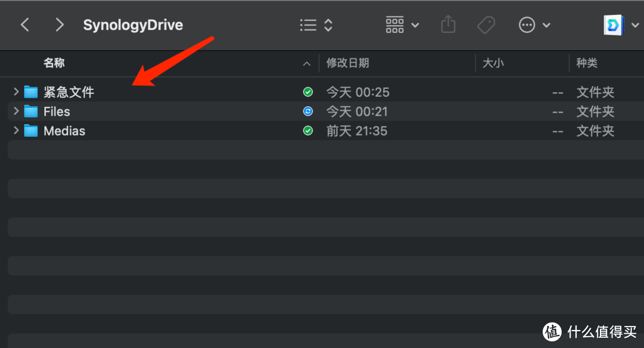Click 文件夹 kind in Files row
Image resolution: width=644 pixels, height=348 pixels.
596,112
